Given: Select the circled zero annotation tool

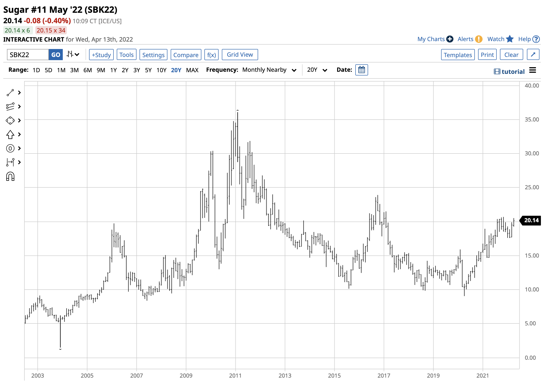Looking at the screenshot, I should (10, 148).
